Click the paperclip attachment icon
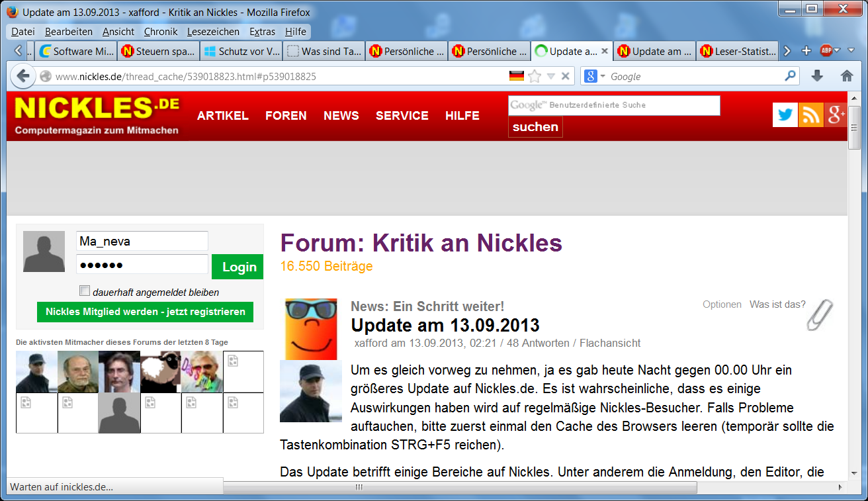 pos(820,314)
